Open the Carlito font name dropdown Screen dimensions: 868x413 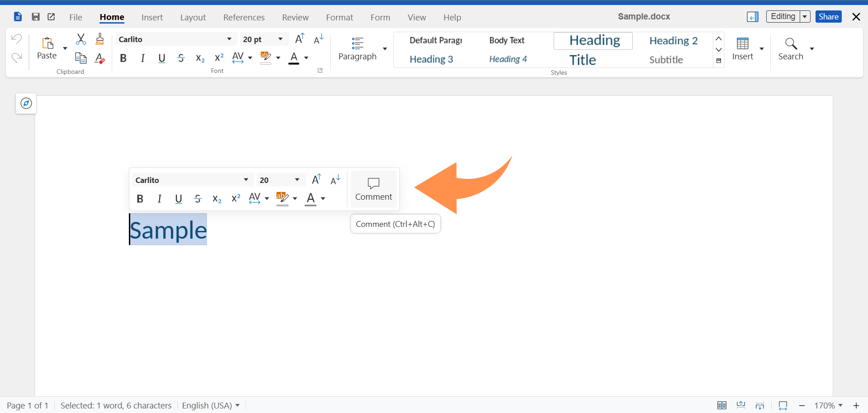[229, 39]
